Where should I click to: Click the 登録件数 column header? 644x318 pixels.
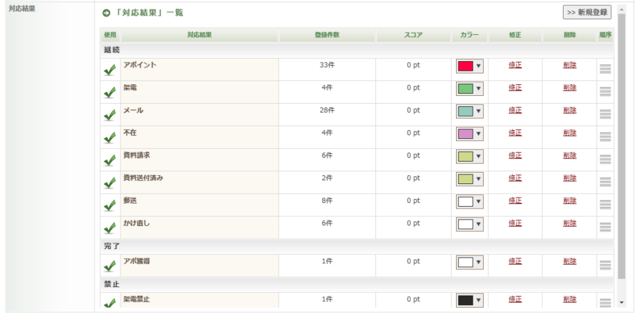tap(327, 35)
